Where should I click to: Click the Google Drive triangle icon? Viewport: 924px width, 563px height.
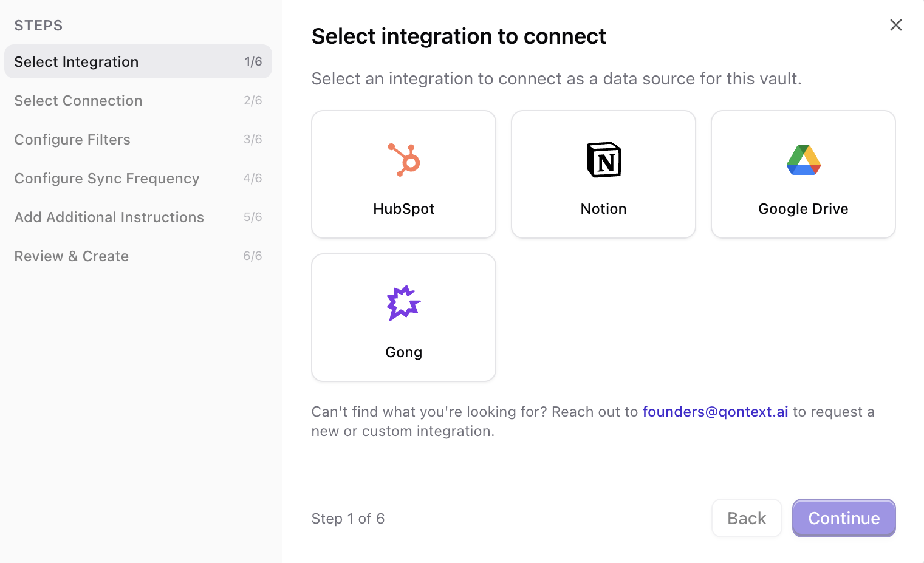tap(803, 160)
